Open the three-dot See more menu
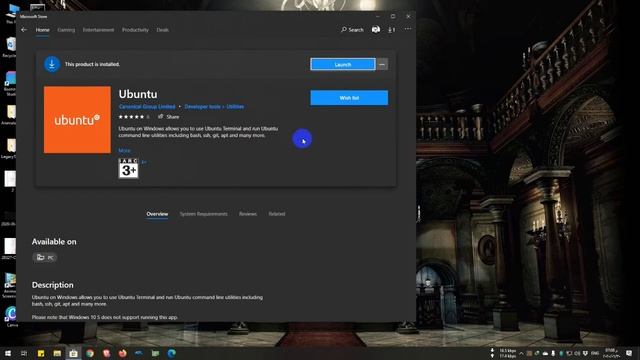 tap(408, 29)
